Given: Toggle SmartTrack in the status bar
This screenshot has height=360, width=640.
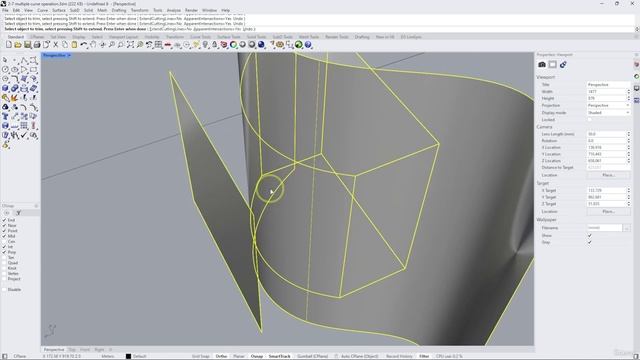Looking at the screenshot, I should (x=279, y=356).
